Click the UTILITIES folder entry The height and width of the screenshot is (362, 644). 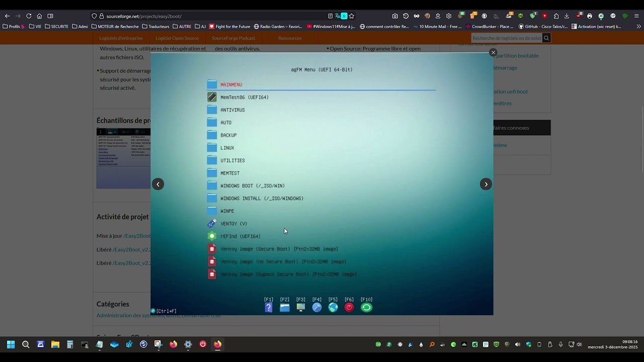232,160
